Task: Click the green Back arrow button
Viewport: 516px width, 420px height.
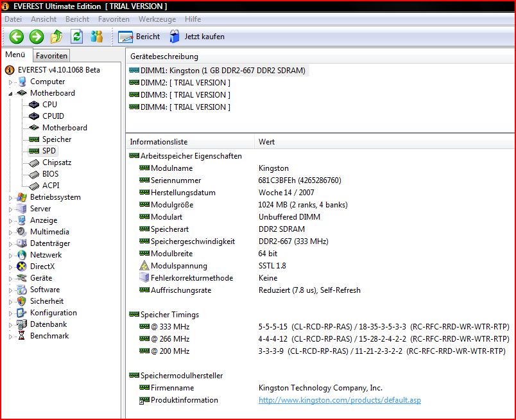Action: (x=17, y=37)
